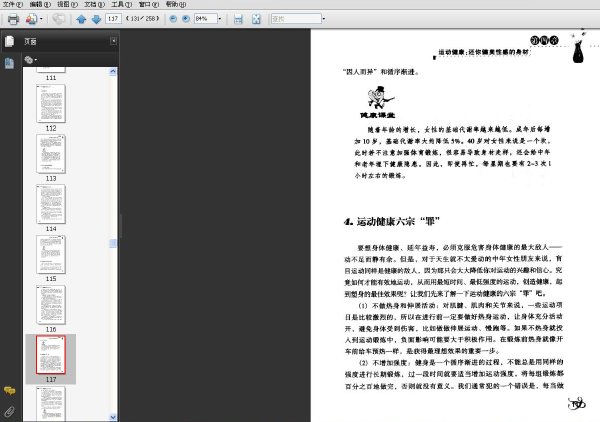
Task: Click the thumbnail panel scroll up arrow
Action: click(x=113, y=71)
